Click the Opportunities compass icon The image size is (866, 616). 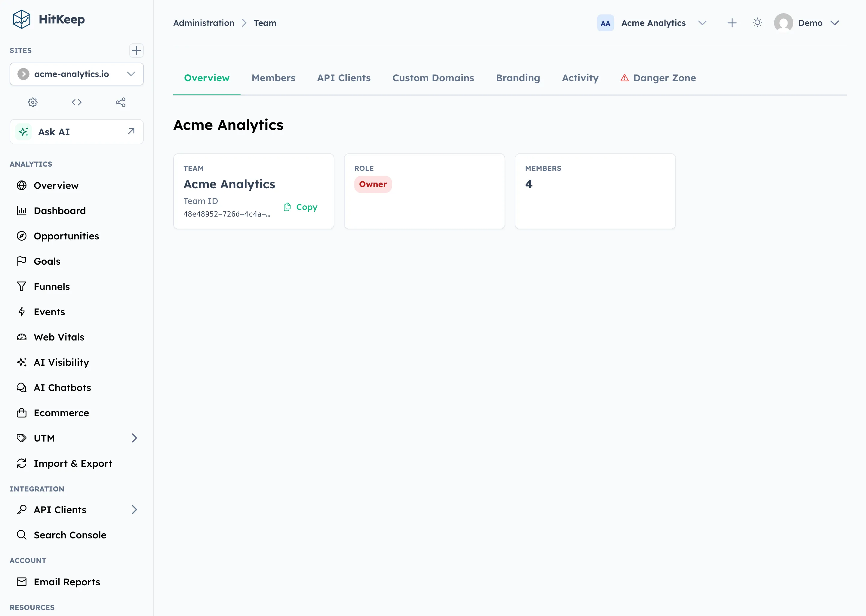[22, 236]
